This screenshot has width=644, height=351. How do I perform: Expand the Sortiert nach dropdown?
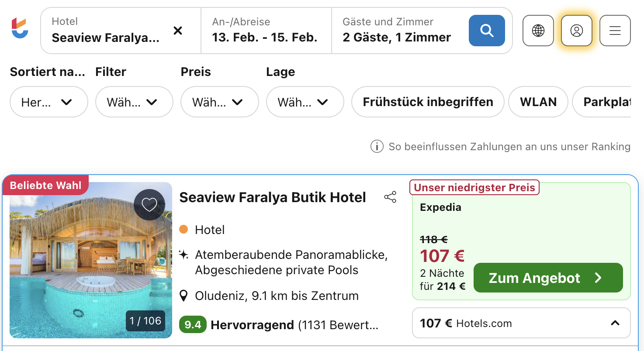point(48,102)
